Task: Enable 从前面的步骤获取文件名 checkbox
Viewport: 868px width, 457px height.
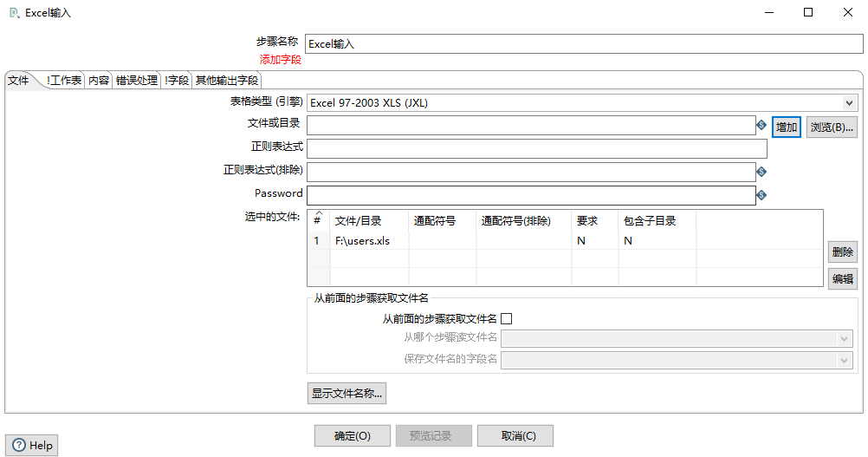Action: pos(506,318)
